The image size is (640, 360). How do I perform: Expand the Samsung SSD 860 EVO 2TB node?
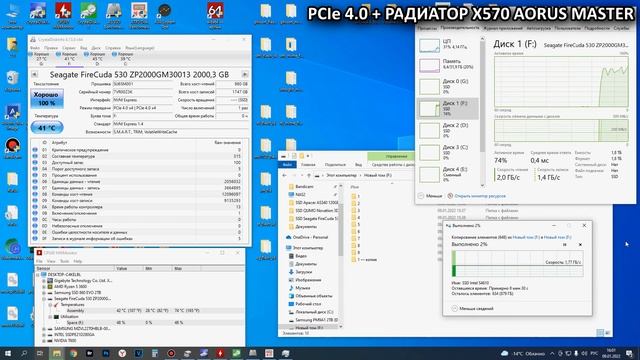pos(44,293)
